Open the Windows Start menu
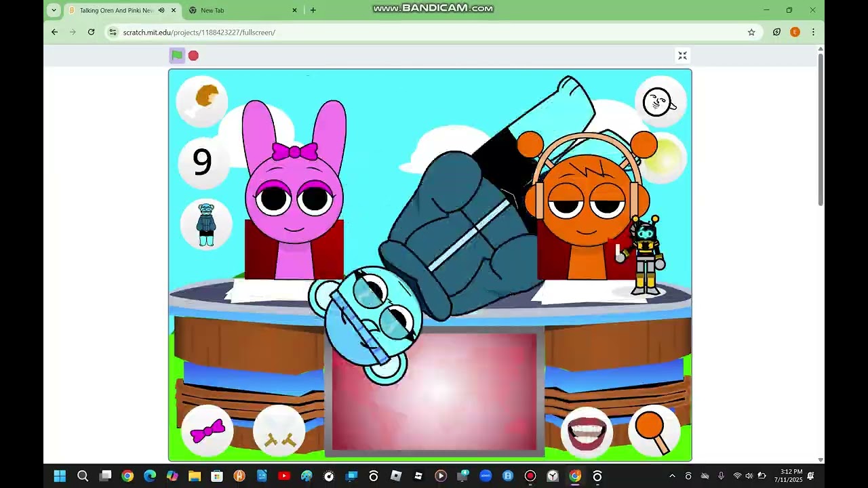The image size is (868, 488). click(x=60, y=476)
